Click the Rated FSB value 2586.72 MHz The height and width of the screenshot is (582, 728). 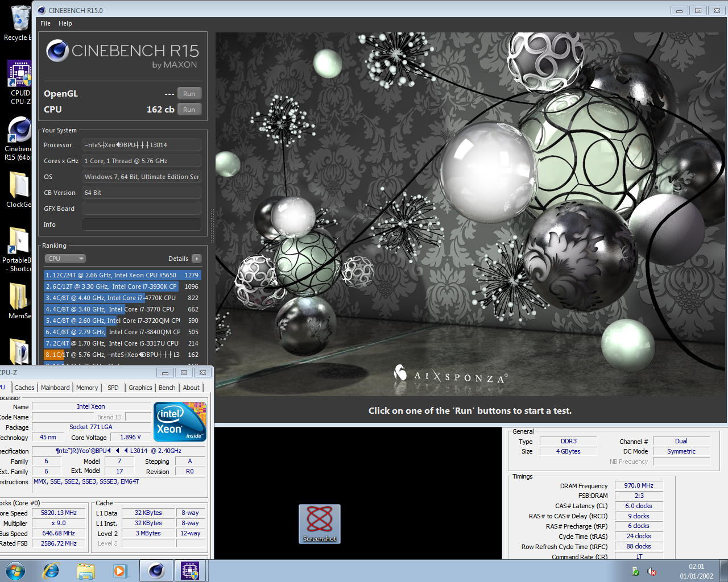click(x=59, y=543)
